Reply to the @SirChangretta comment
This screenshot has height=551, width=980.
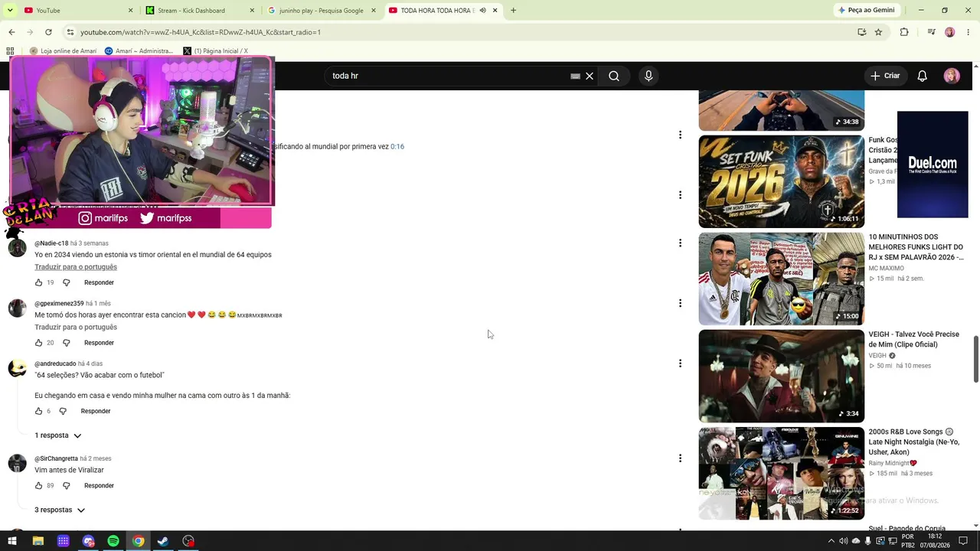[99, 486]
